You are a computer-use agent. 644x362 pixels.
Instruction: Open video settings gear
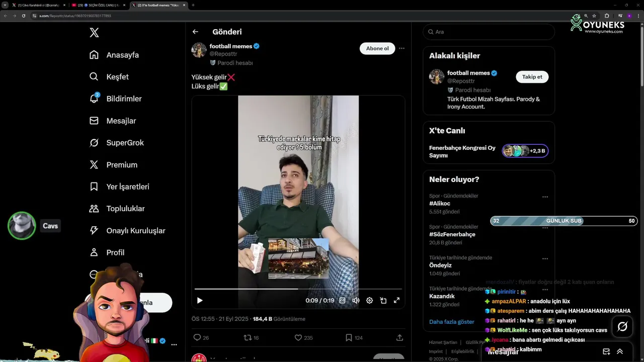click(369, 300)
